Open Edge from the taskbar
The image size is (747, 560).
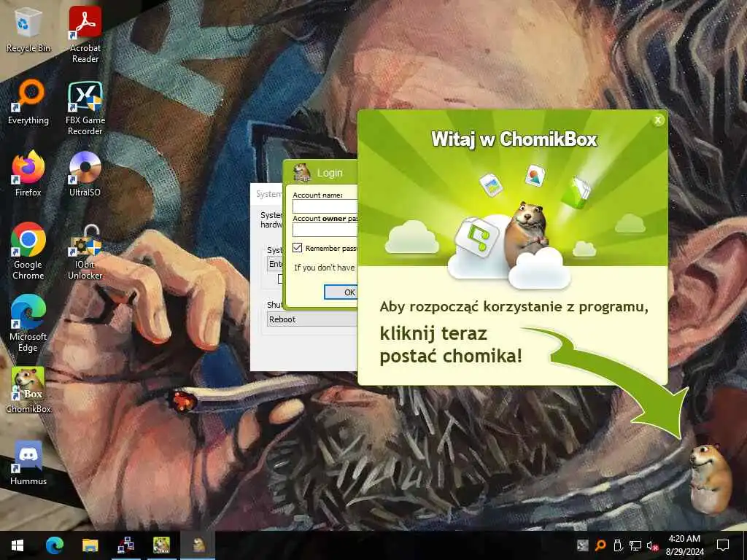pyautogui.click(x=54, y=545)
